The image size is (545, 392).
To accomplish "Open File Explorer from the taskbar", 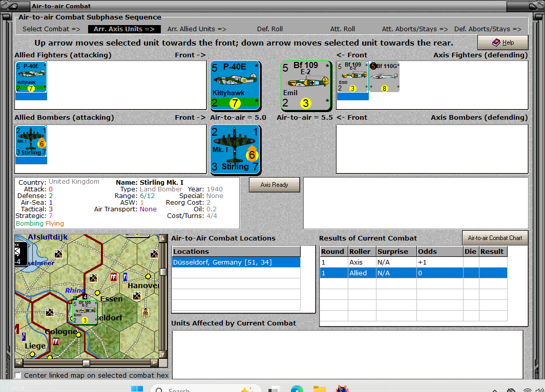I will click(x=320, y=389).
